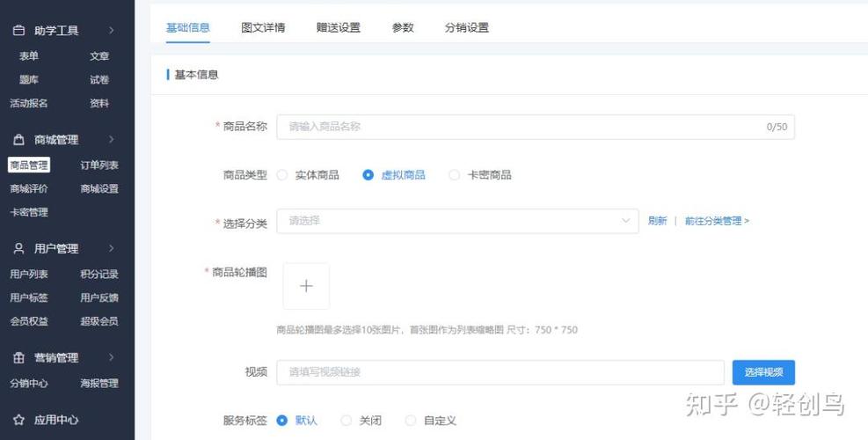This screenshot has width=868, height=440.
Task: Select 关闭 for 服务标签
Action: [346, 421]
